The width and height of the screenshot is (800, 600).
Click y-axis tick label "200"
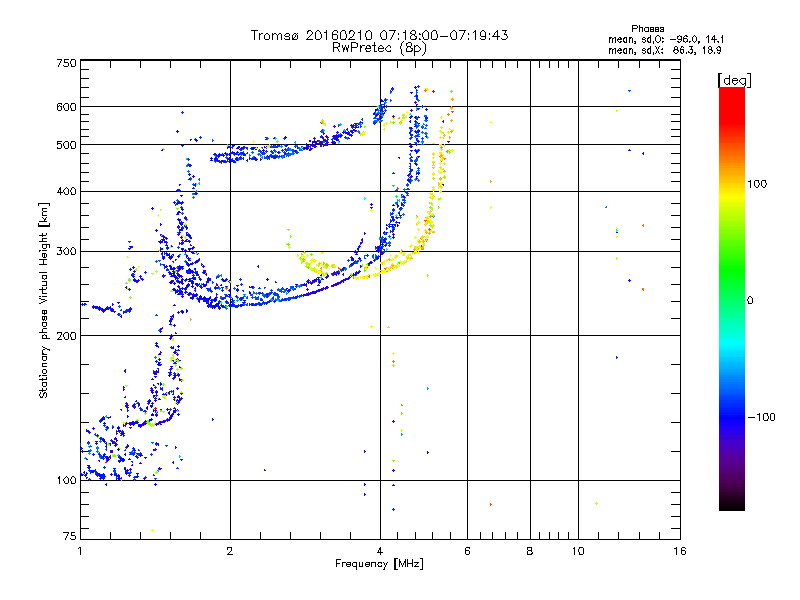[66, 336]
